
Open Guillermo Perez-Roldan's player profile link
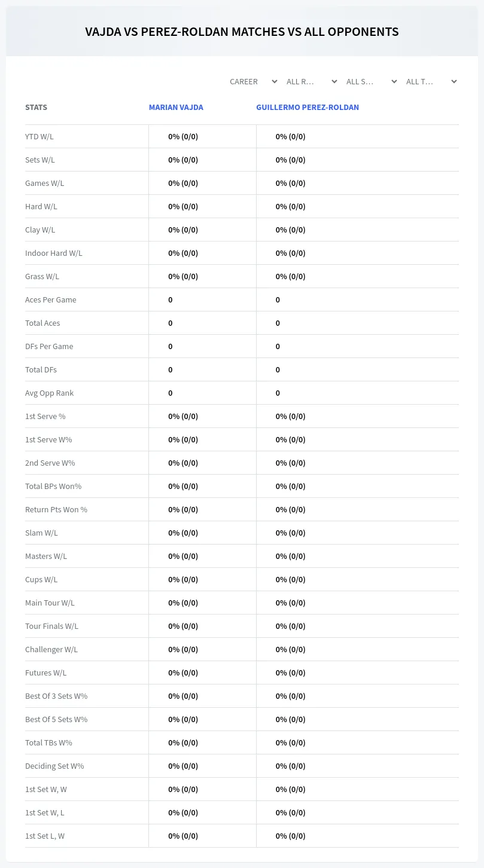[308, 108]
